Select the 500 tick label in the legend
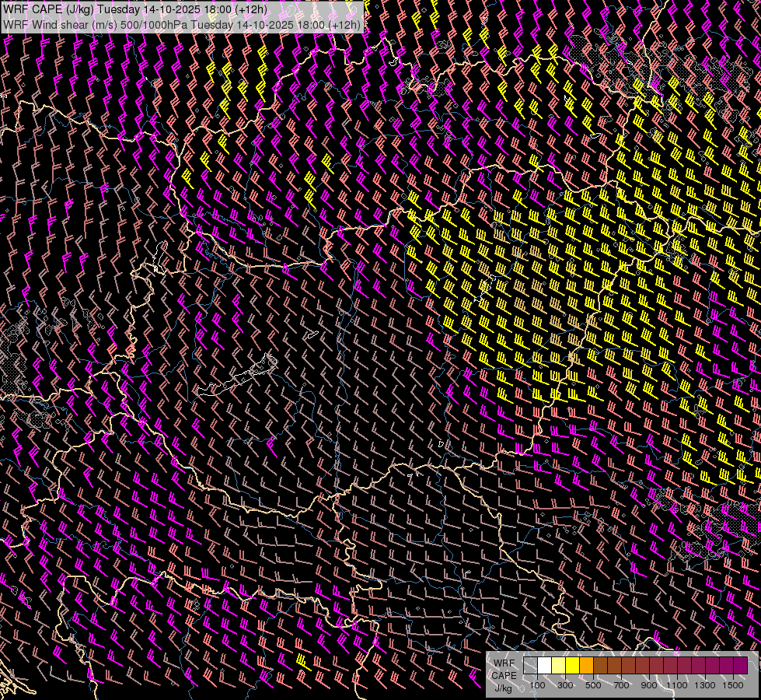The height and width of the screenshot is (700, 761). click(593, 685)
